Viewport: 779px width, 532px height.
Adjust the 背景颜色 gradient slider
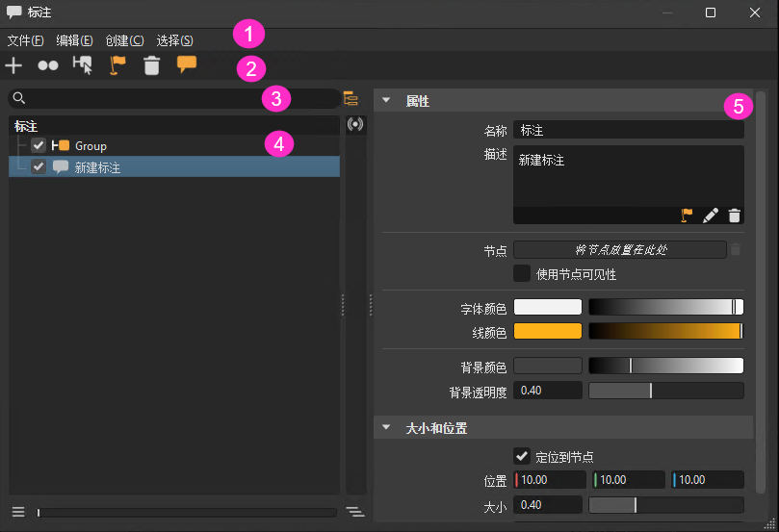coord(665,366)
